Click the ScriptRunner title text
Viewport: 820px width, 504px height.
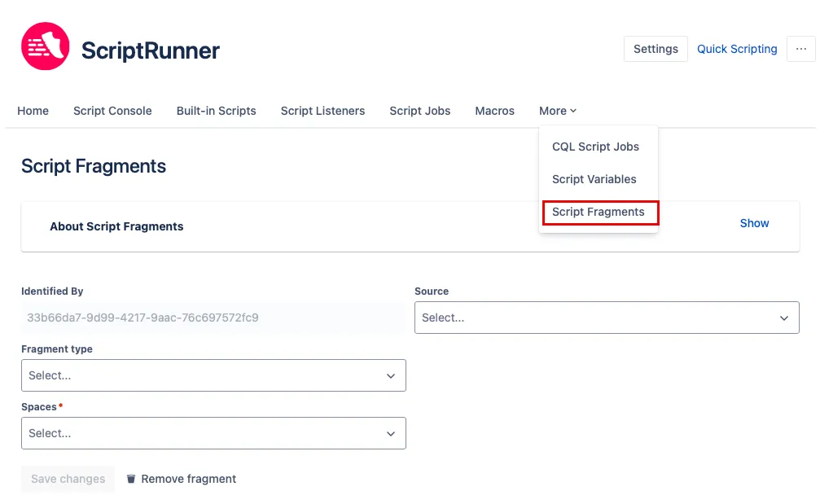tap(151, 50)
